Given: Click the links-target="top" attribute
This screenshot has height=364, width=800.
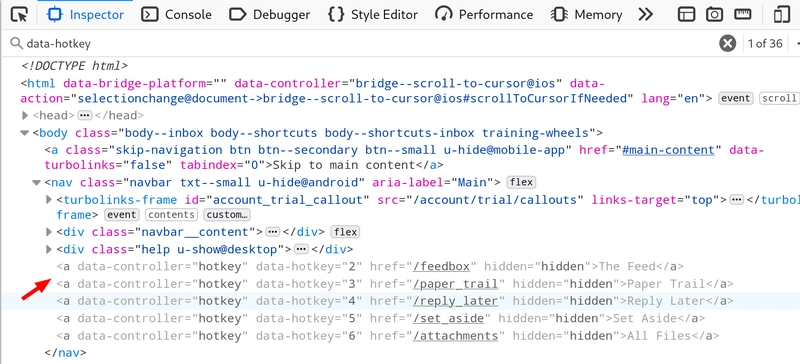Looking at the screenshot, I should click(x=656, y=200).
